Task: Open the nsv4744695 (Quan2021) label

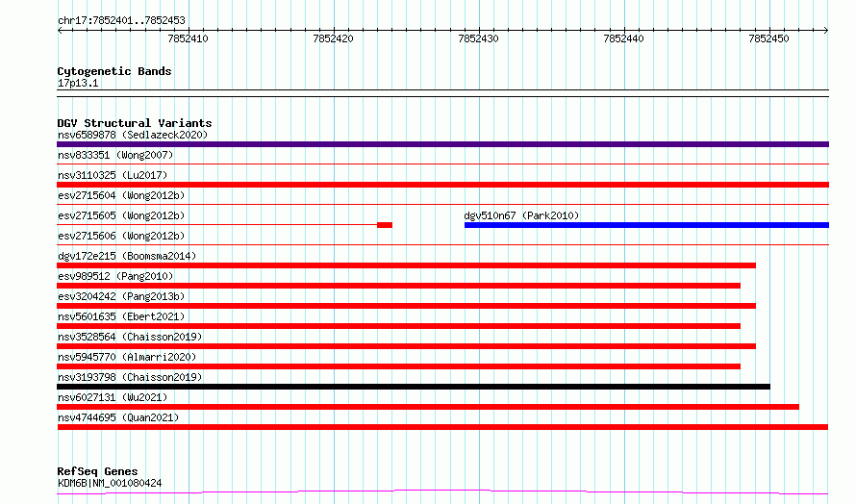Action: (118, 417)
